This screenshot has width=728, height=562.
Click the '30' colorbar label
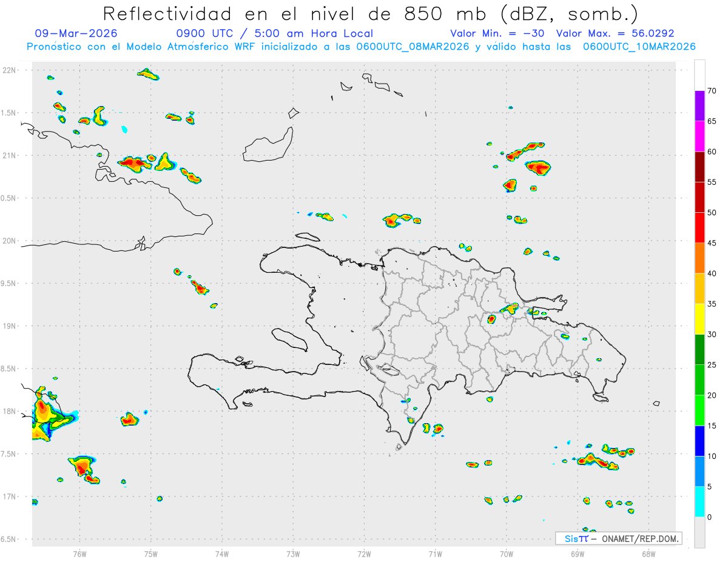712,335
